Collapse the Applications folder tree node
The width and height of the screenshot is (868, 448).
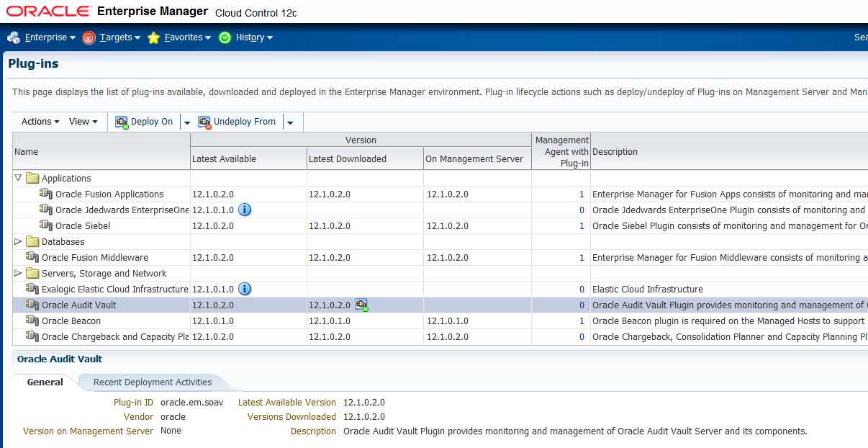point(18,178)
